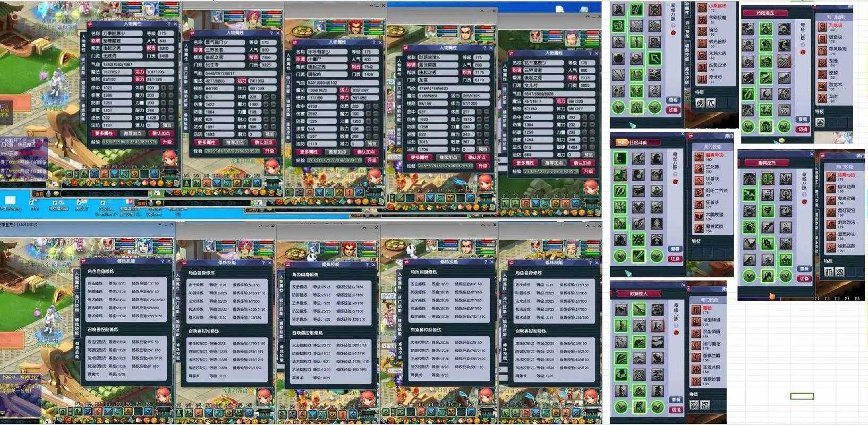Image resolution: width=868 pixels, height=425 pixels.
Task: Click the tree-shaped bottom node in 沧海潜龙 panel
Action: click(x=766, y=126)
